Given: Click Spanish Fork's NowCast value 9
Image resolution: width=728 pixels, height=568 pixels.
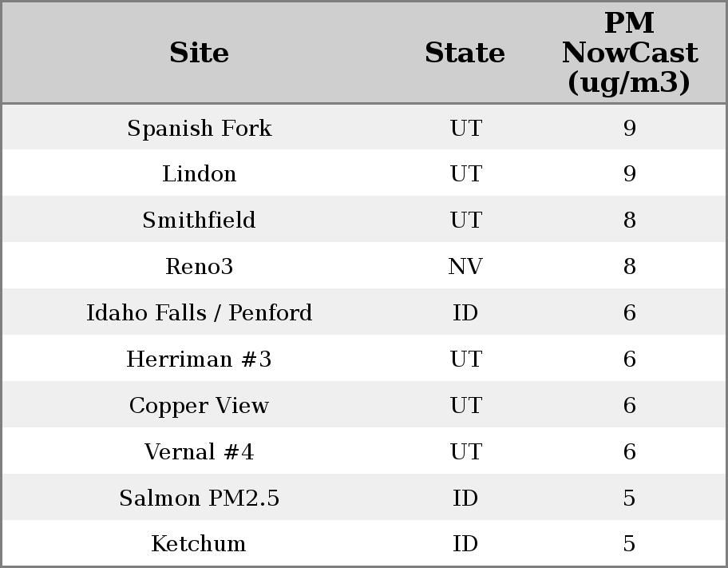Looking at the screenshot, I should tap(629, 128).
